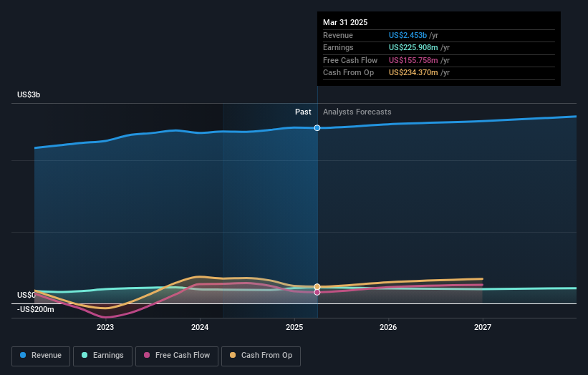This screenshot has height=375, width=588.
Task: Click the Earnings row label in tooltip
Action: [x=338, y=47]
